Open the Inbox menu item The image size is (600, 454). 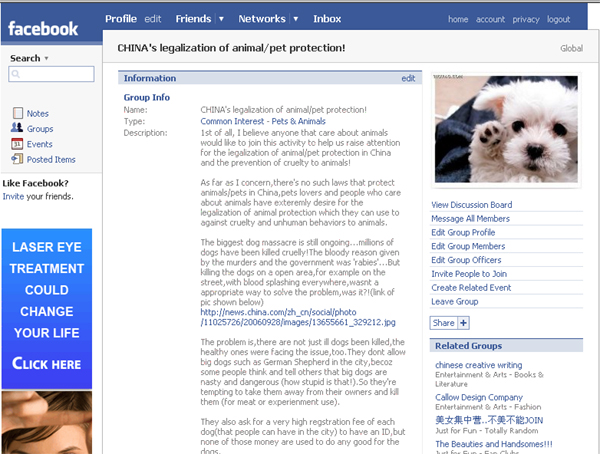(327, 19)
